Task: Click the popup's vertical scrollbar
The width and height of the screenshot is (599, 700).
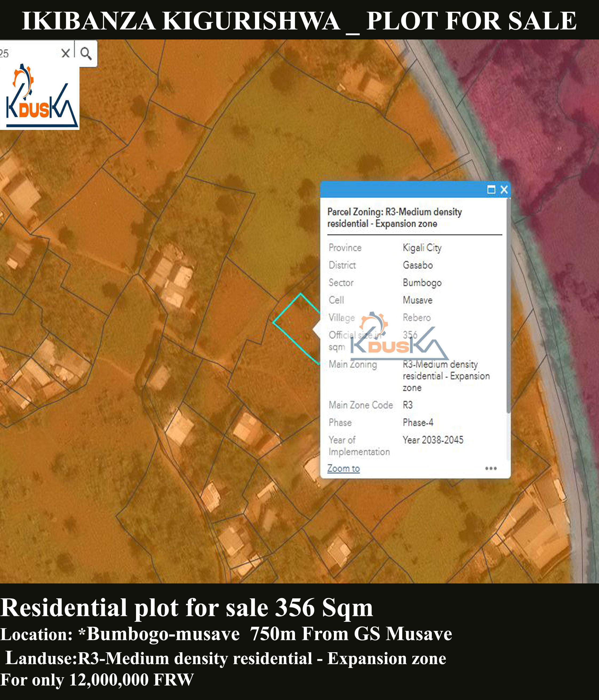Action: click(x=509, y=306)
